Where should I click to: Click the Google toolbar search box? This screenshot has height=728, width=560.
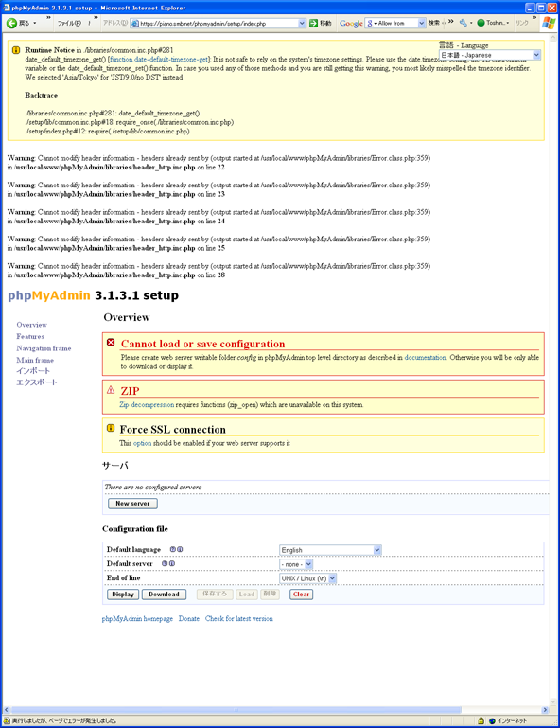[395, 23]
